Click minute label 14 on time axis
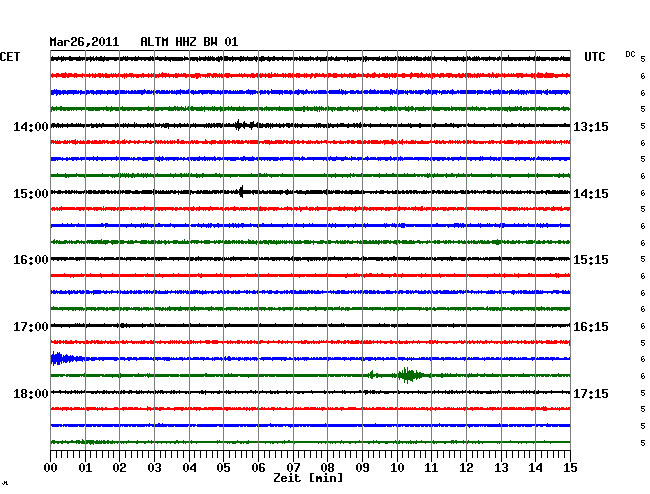This screenshot has width=650, height=494. point(535,468)
